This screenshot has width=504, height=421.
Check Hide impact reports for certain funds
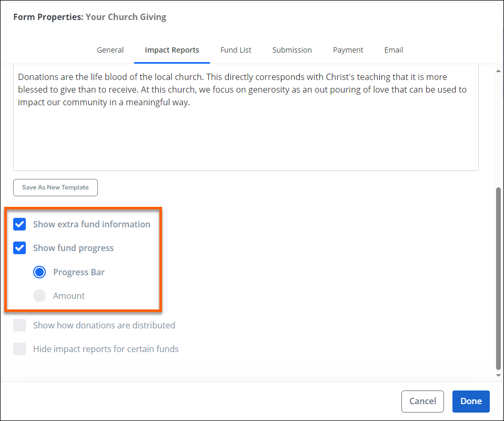click(x=20, y=349)
